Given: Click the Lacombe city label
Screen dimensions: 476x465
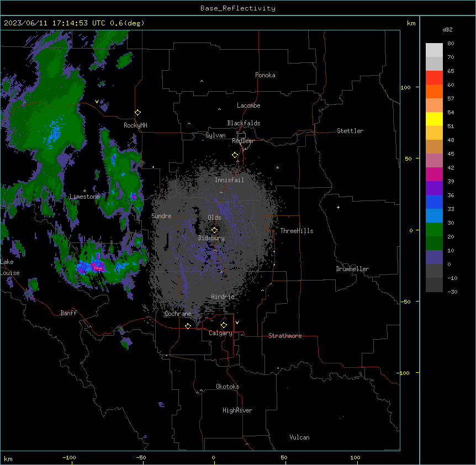Looking at the screenshot, I should 248,105.
